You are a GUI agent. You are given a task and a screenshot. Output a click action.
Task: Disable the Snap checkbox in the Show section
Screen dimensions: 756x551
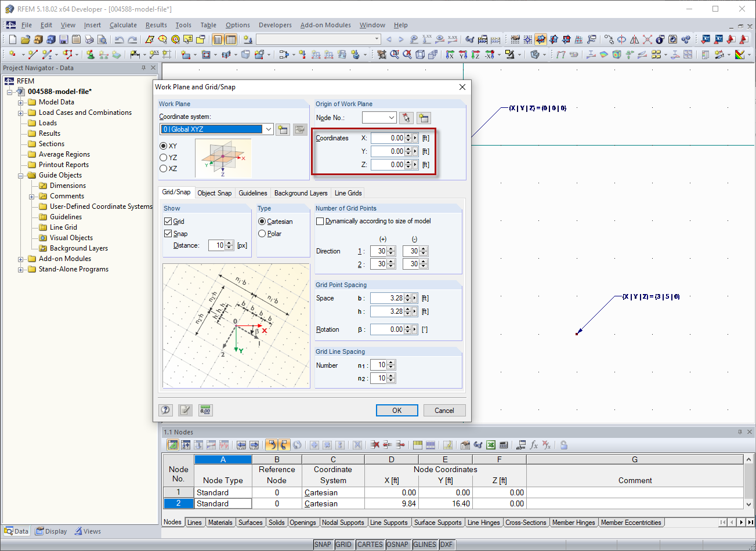(168, 233)
